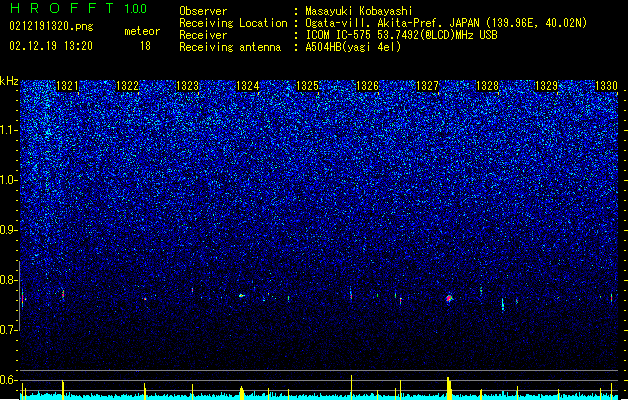Click the tallest yellow power spike after 1327
This screenshot has height=400, width=629.
click(x=449, y=388)
